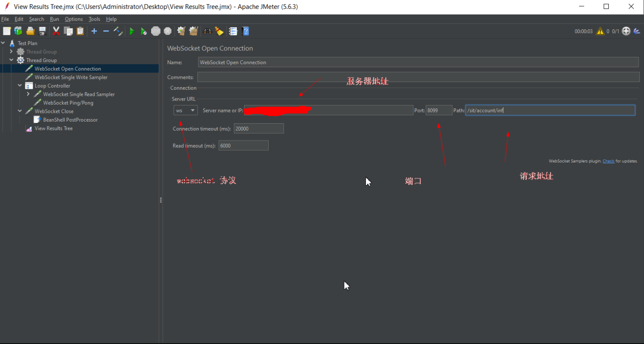Open the Help menu
This screenshot has width=644, height=344.
tap(111, 19)
